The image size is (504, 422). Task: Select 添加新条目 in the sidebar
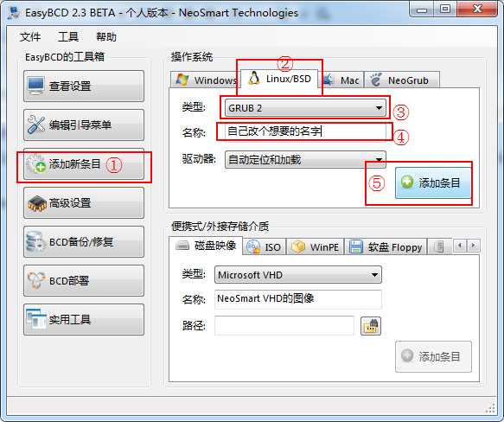pyautogui.click(x=84, y=164)
